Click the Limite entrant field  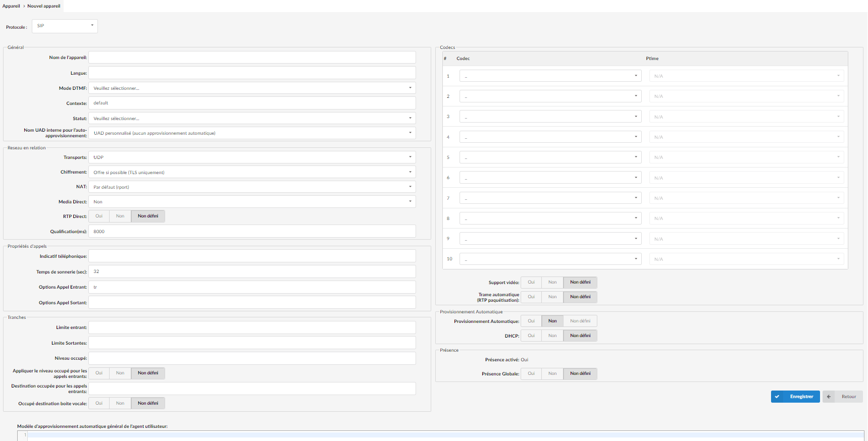coord(252,327)
